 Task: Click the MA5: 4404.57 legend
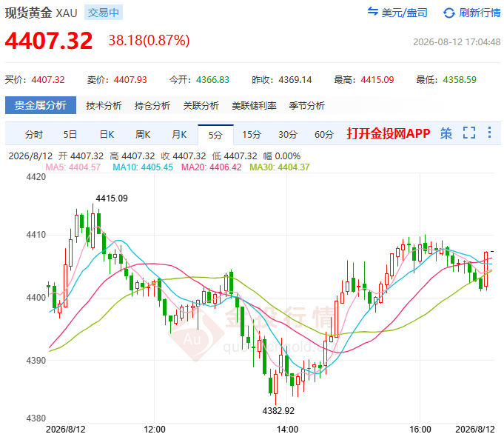tap(73, 167)
